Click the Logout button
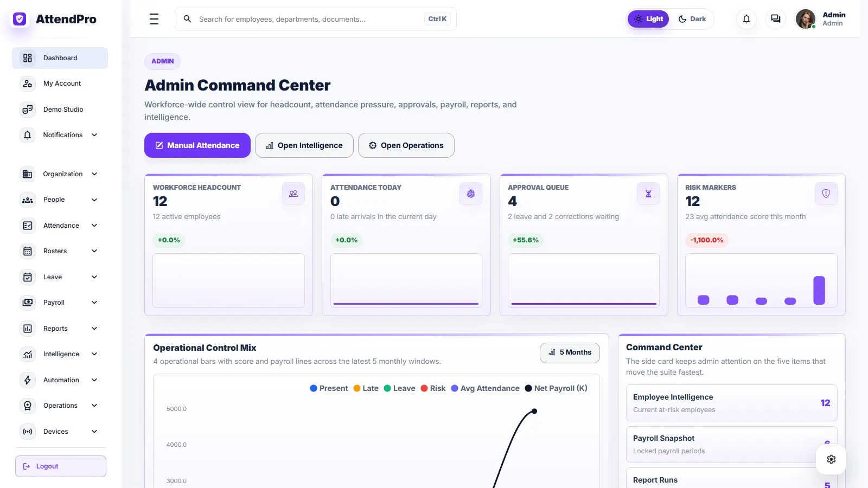The image size is (868, 488). click(61, 466)
